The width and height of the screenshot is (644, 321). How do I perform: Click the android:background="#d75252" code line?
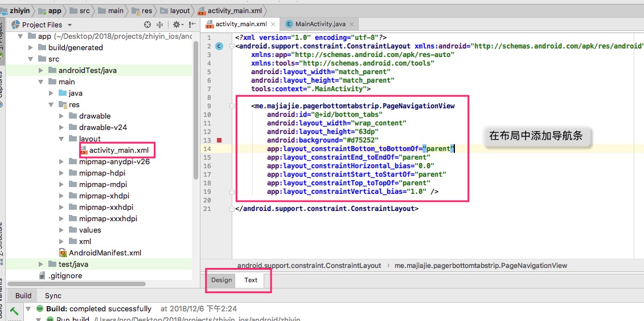click(x=323, y=140)
